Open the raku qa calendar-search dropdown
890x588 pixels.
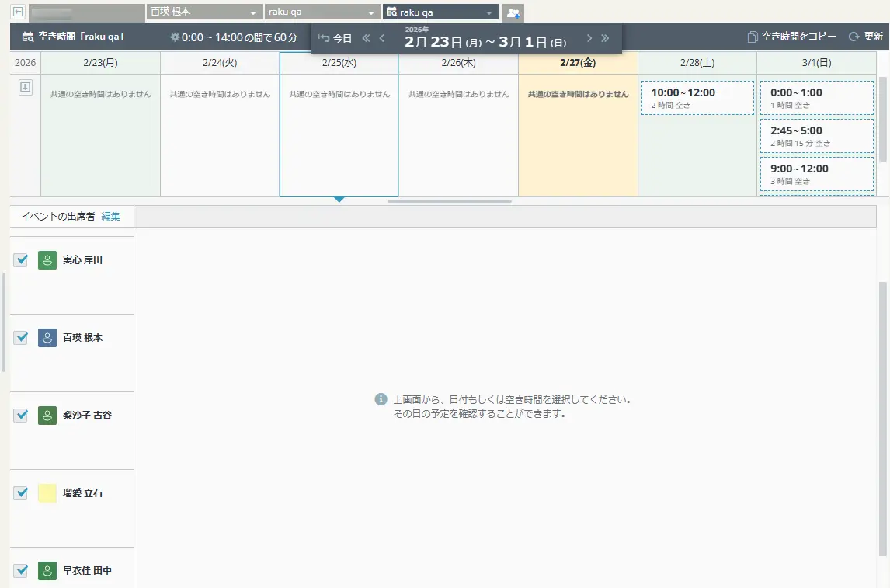click(x=441, y=12)
